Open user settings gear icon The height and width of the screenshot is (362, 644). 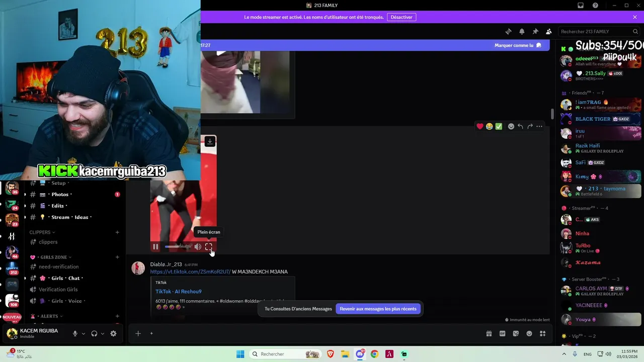(x=113, y=333)
